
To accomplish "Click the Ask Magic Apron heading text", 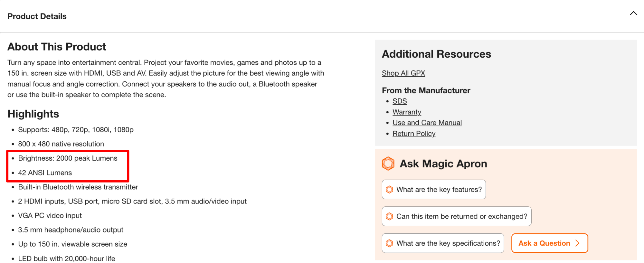I will tap(443, 164).
